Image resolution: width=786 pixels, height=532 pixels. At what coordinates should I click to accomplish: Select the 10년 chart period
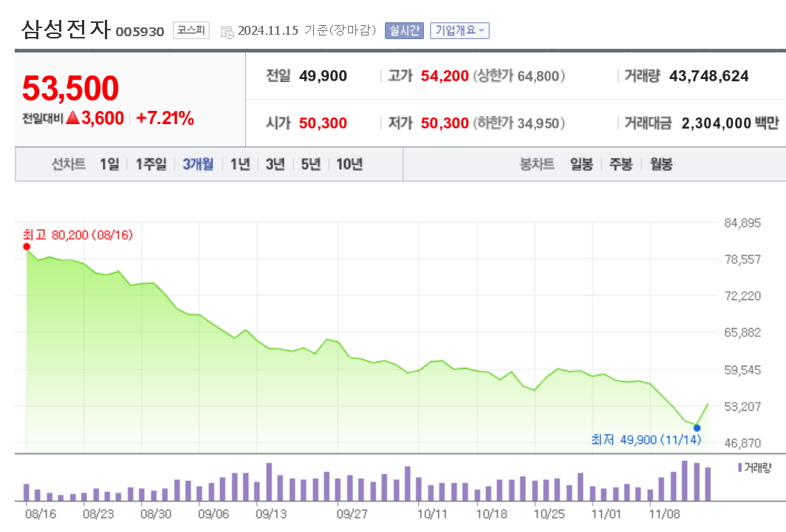(x=349, y=164)
